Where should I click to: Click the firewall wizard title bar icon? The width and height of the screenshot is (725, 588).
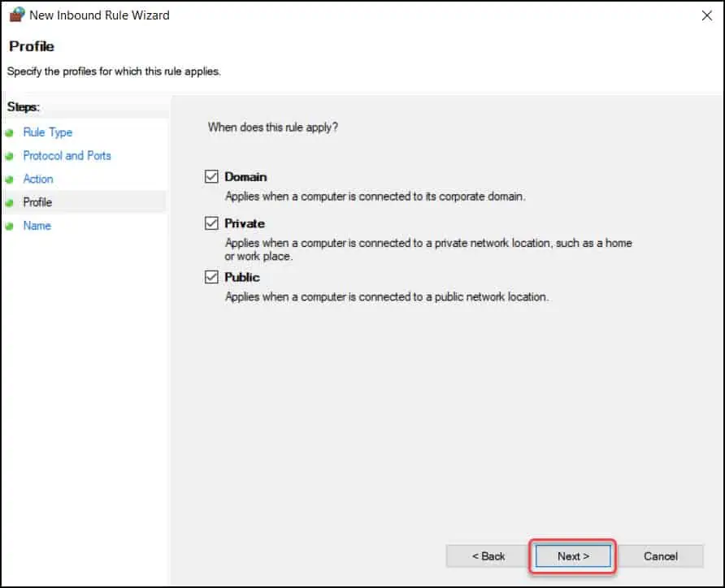tap(17, 15)
